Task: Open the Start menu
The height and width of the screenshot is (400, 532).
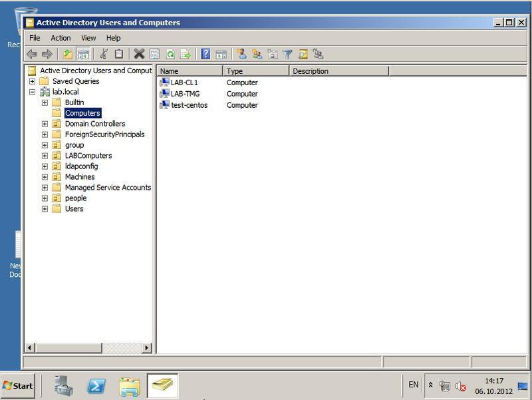Action: (18, 385)
